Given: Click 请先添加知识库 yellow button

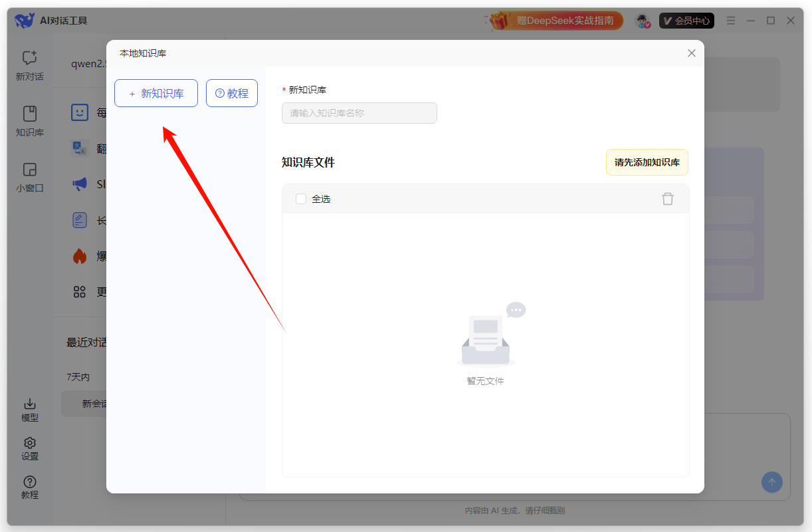Looking at the screenshot, I should click(x=647, y=162).
